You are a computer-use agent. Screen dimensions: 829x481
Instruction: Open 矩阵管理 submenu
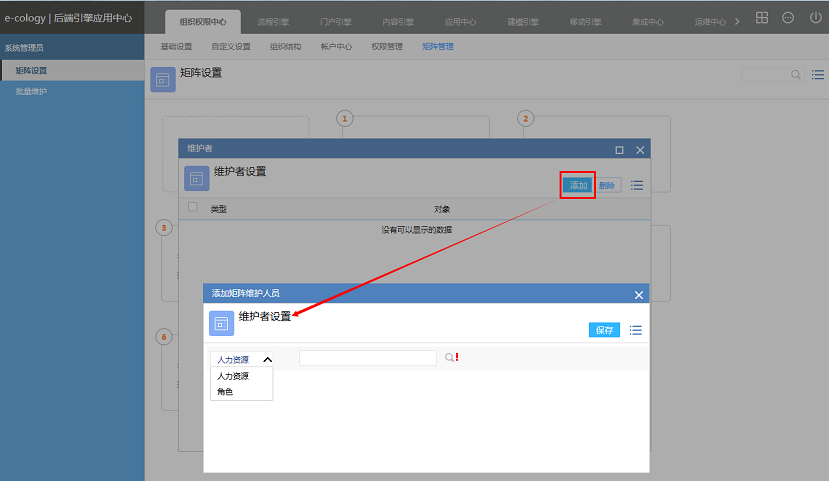click(438, 47)
